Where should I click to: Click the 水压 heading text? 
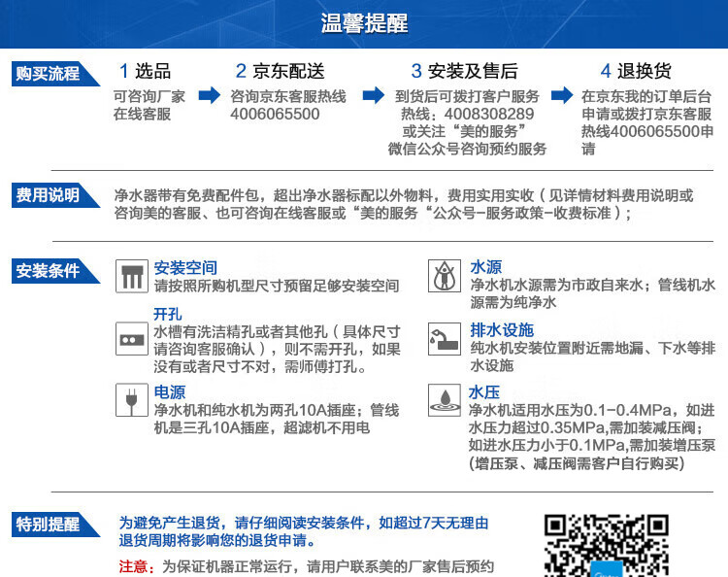(483, 392)
